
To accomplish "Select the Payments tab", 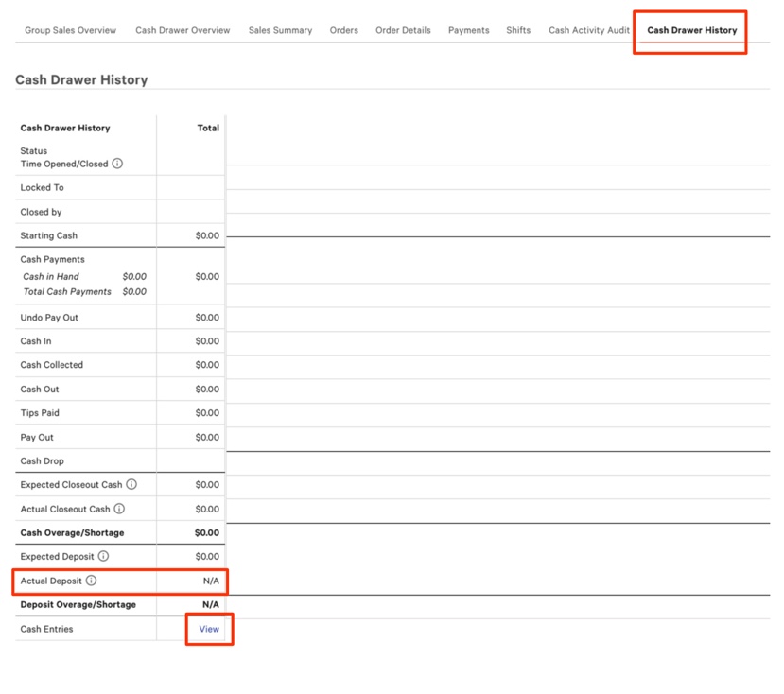I will [x=469, y=29].
